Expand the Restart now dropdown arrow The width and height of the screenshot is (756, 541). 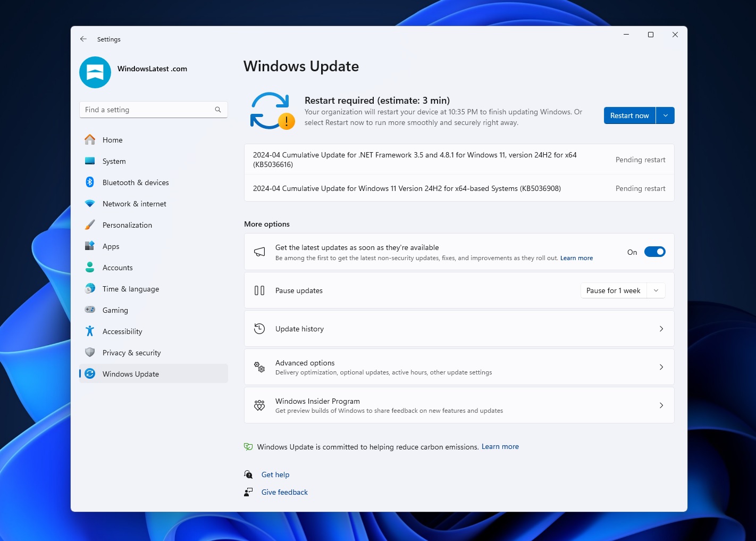click(x=665, y=115)
